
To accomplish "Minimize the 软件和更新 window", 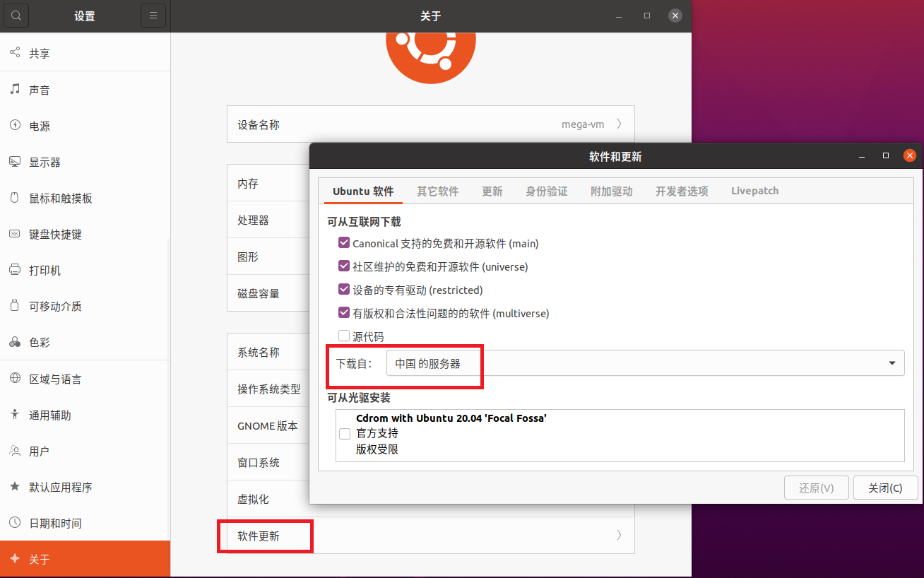I will [862, 156].
